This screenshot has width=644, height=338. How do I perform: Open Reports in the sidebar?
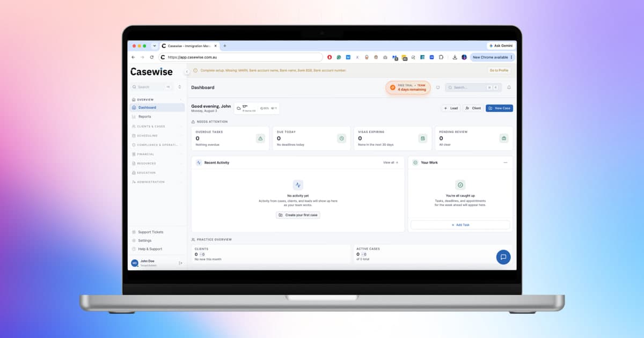(x=157, y=116)
